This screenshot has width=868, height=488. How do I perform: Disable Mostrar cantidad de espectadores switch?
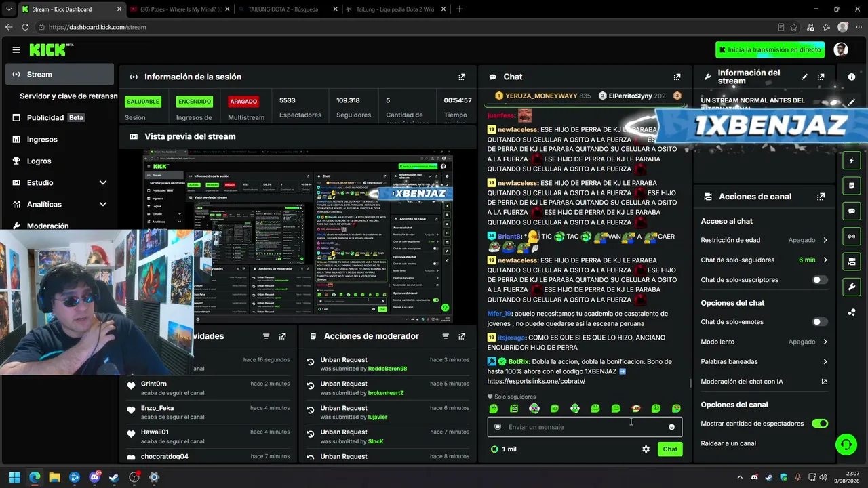(820, 424)
